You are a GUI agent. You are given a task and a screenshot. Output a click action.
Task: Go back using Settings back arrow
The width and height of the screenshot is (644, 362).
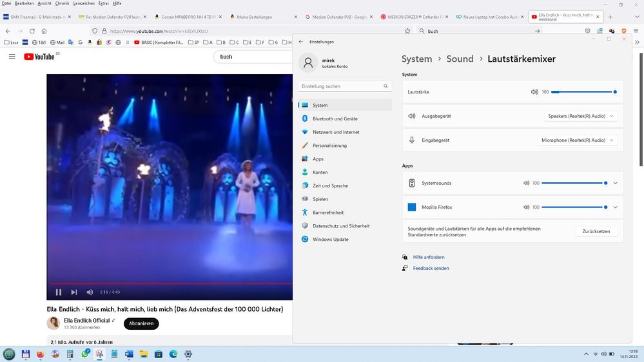click(300, 42)
